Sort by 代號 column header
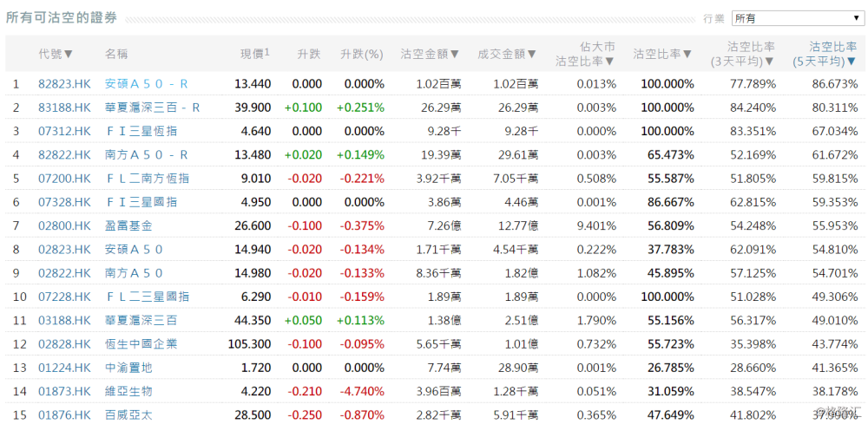 56,54
